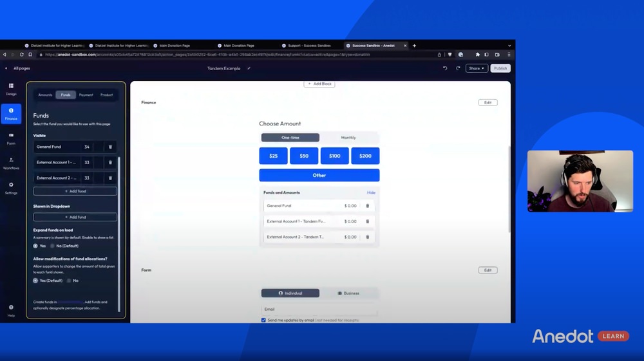Image resolution: width=644 pixels, height=361 pixels.
Task: Edit the Tandem Example page title
Action: 249,68
